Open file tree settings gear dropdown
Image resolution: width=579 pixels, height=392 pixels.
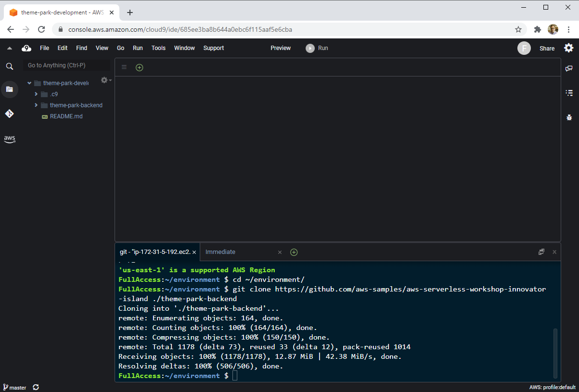click(105, 80)
